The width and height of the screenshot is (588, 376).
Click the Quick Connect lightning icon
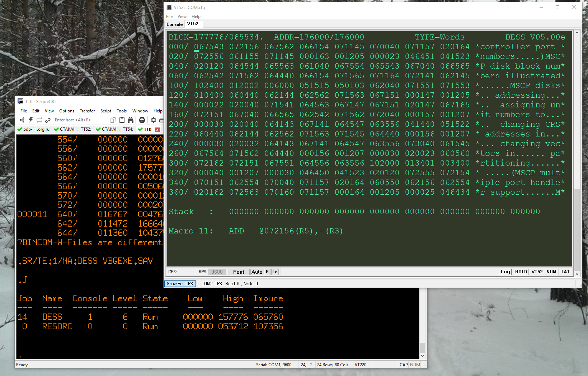point(31,120)
